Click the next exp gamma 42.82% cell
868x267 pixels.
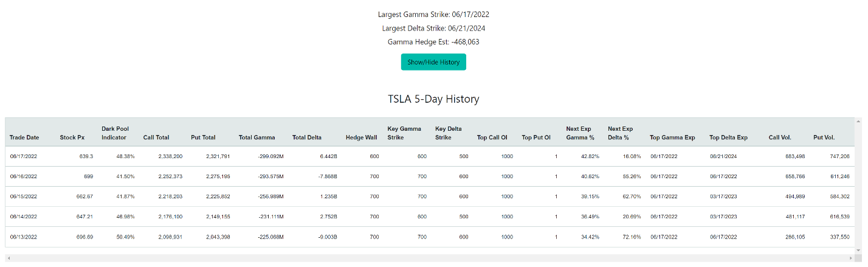point(590,156)
